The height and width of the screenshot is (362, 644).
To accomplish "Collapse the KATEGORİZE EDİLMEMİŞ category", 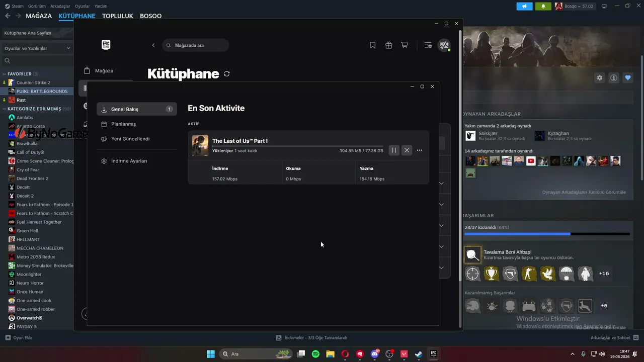I will pos(5,109).
